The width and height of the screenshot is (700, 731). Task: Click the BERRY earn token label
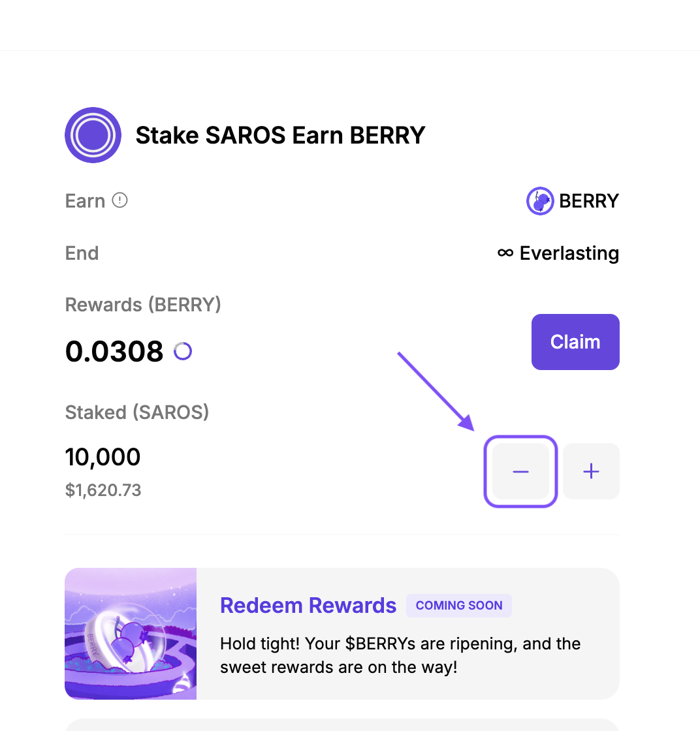(589, 201)
